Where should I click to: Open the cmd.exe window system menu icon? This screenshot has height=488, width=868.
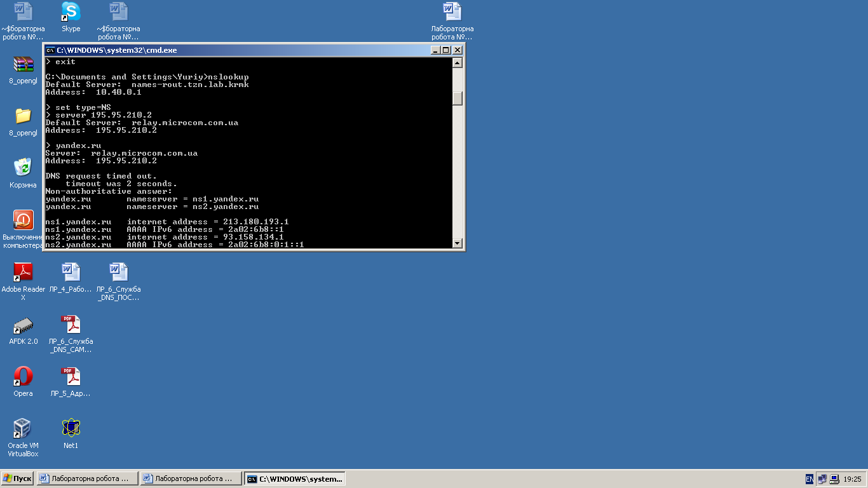(x=50, y=50)
